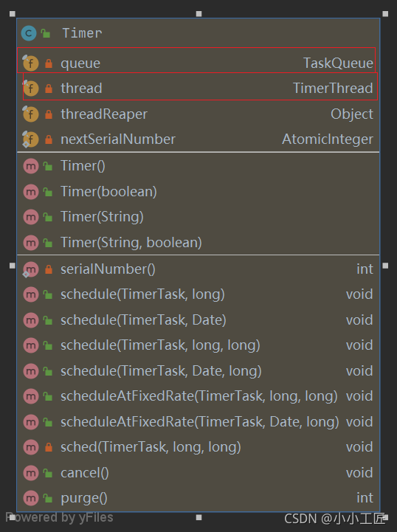The width and height of the screenshot is (397, 532).
Task: Select the purge() method name
Action: click(x=84, y=498)
